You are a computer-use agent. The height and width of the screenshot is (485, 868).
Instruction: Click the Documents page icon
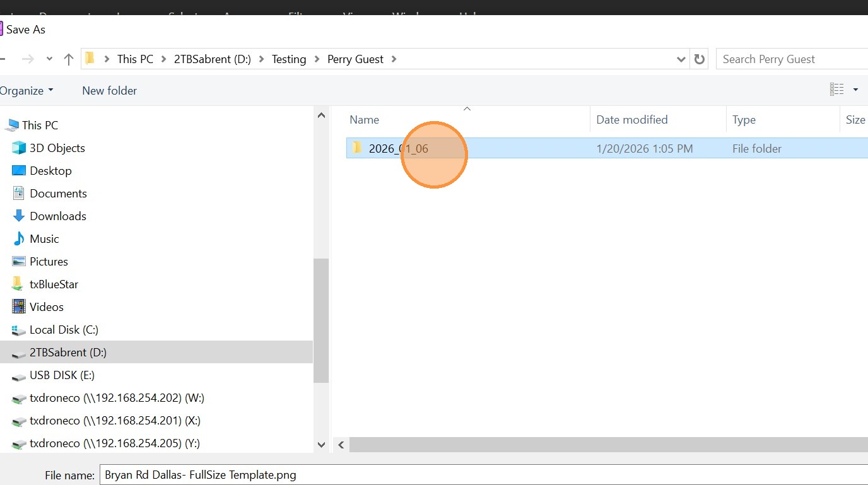(x=19, y=193)
